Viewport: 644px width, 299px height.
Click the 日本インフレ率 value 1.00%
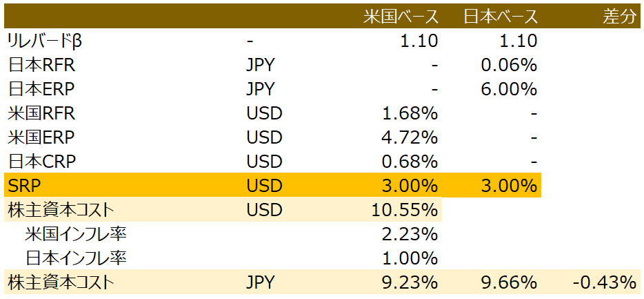click(410, 258)
